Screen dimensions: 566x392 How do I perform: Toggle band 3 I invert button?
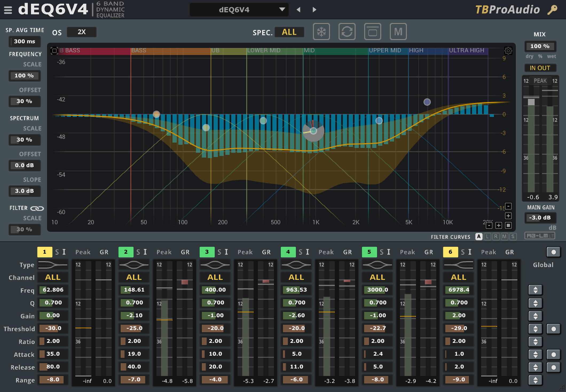tap(226, 252)
